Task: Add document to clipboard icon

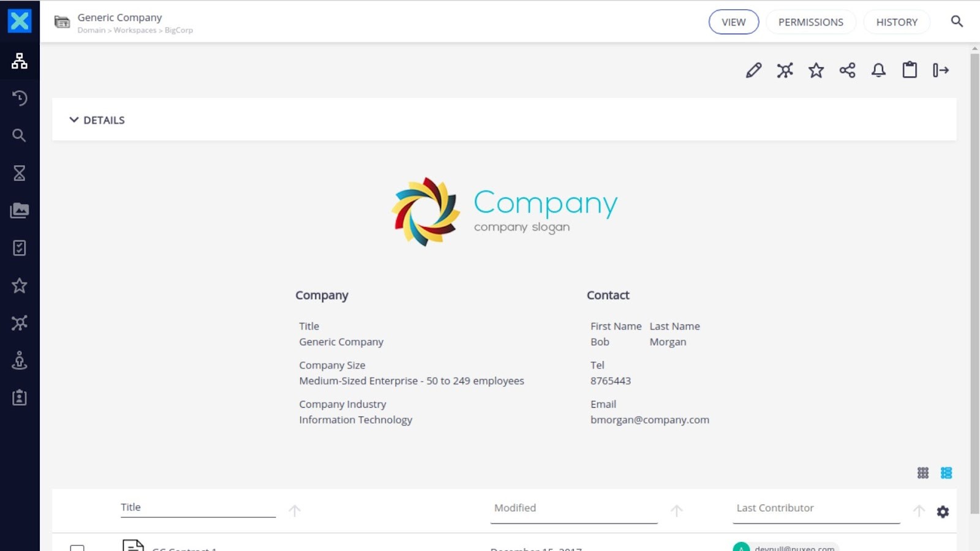Action: (910, 70)
